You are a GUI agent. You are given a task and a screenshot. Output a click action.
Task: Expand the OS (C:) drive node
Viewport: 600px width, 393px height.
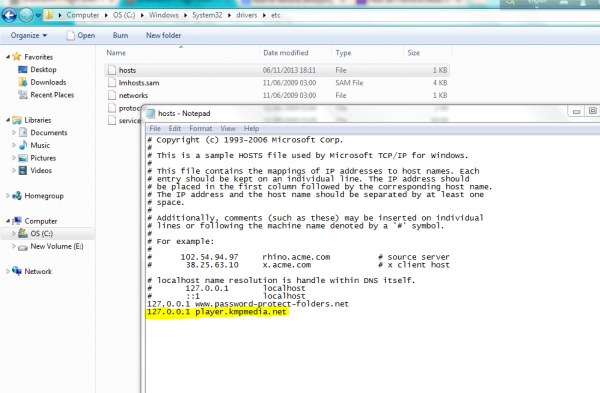(x=14, y=233)
